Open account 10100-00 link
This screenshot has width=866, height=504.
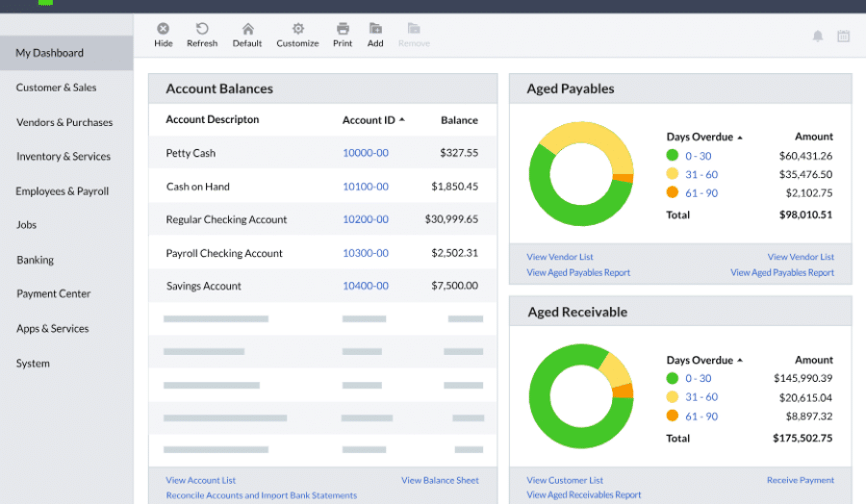click(x=366, y=187)
